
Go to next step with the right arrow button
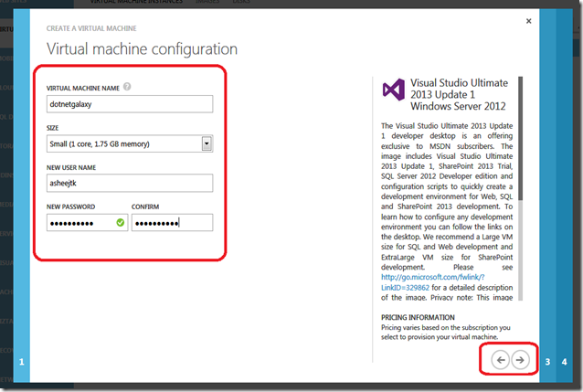pos(520,360)
